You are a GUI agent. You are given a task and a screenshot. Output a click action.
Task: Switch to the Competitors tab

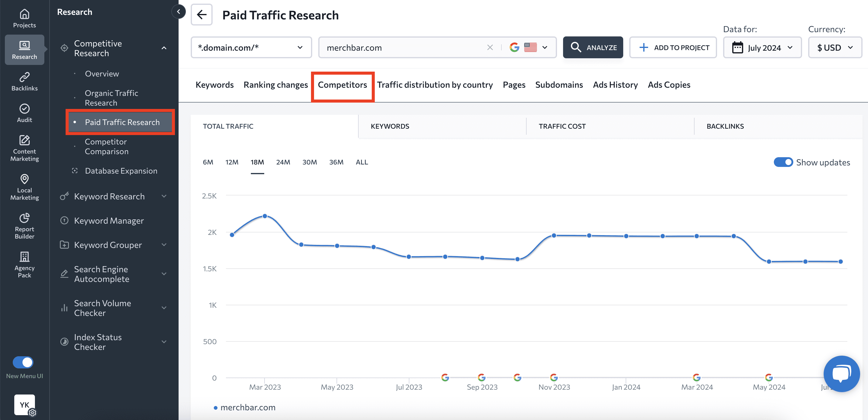pyautogui.click(x=343, y=85)
